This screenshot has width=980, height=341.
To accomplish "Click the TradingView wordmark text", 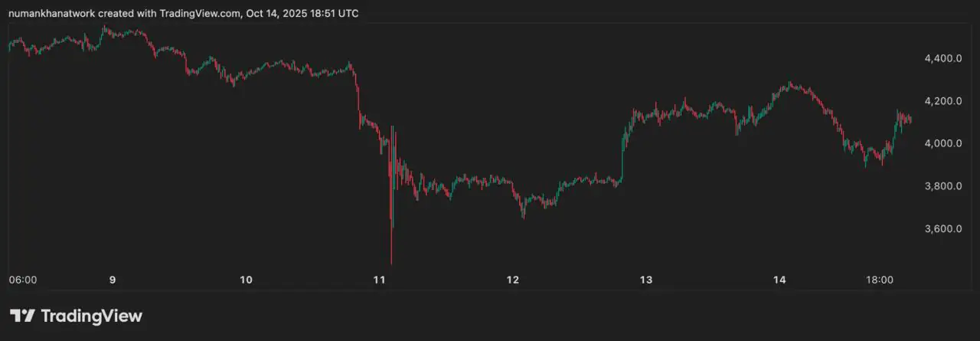I will [91, 316].
